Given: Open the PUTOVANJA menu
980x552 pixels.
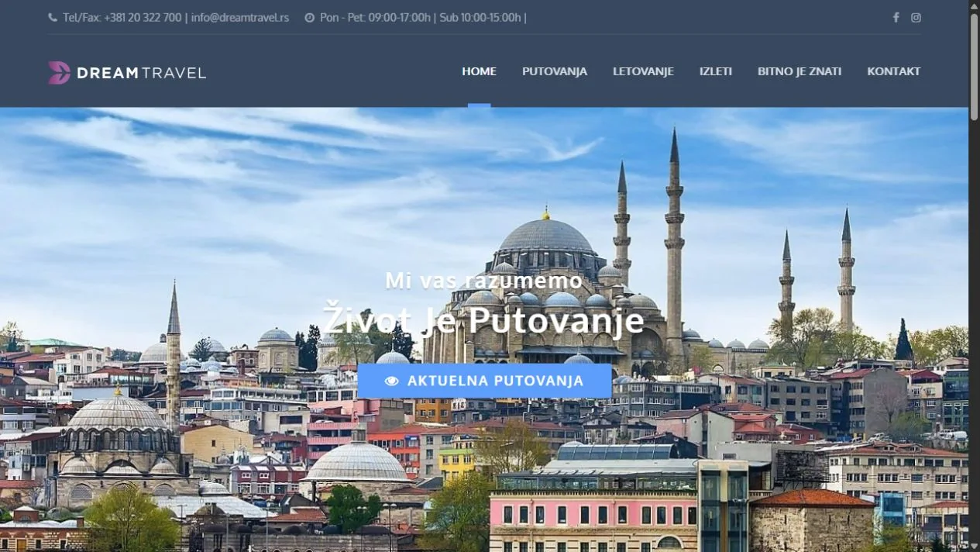Looking at the screenshot, I should pyautogui.click(x=555, y=71).
